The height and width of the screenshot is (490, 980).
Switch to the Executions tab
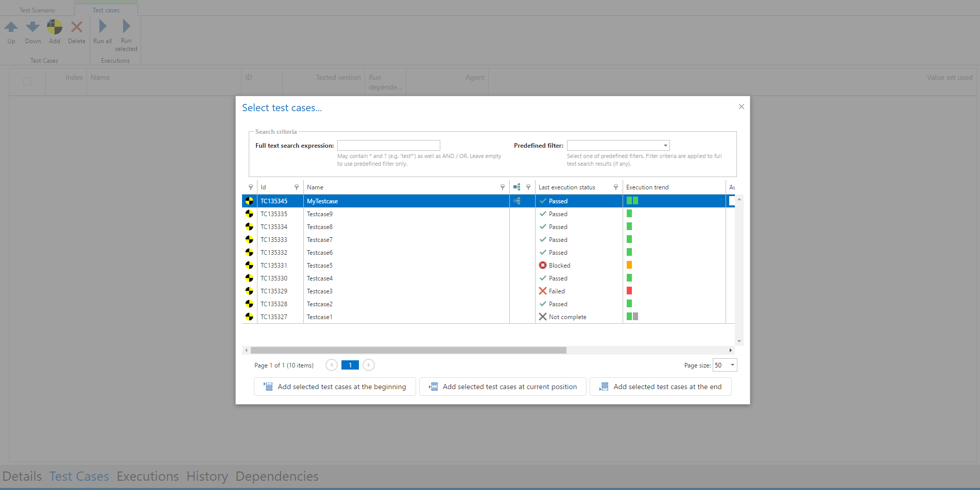(x=148, y=477)
